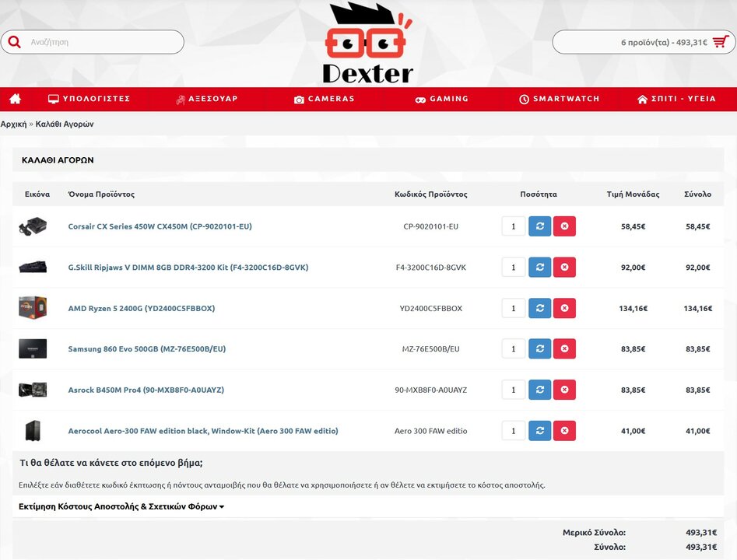Click the Αρχική breadcrumb link
The height and width of the screenshot is (560, 737).
(x=14, y=124)
